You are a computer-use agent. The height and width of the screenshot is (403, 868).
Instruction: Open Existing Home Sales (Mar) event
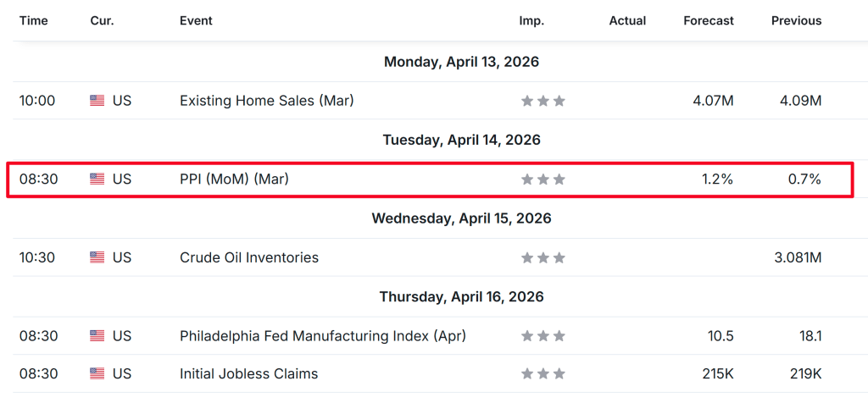click(266, 101)
